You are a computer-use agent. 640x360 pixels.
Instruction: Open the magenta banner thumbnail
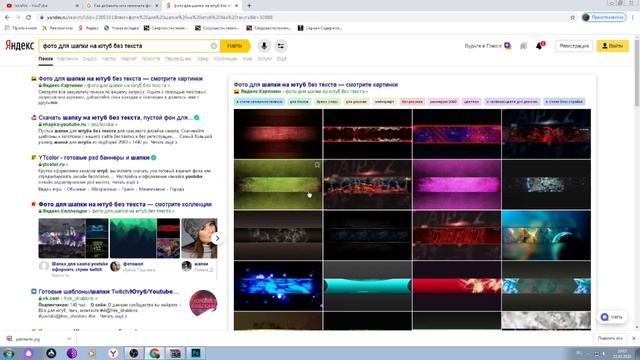tap(457, 184)
